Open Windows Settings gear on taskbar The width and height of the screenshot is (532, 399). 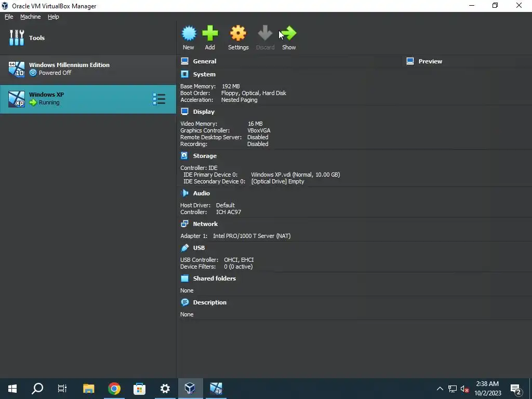[x=165, y=389]
